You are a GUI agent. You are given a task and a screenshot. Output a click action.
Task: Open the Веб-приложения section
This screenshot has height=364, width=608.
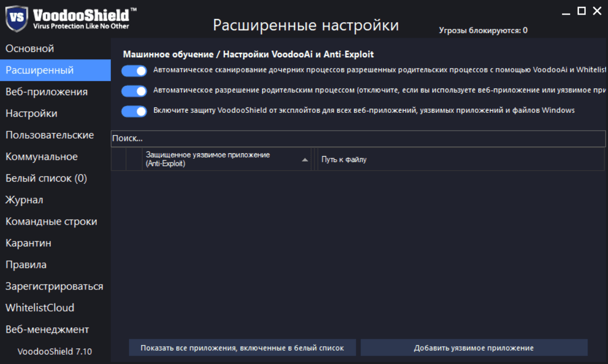(x=56, y=92)
